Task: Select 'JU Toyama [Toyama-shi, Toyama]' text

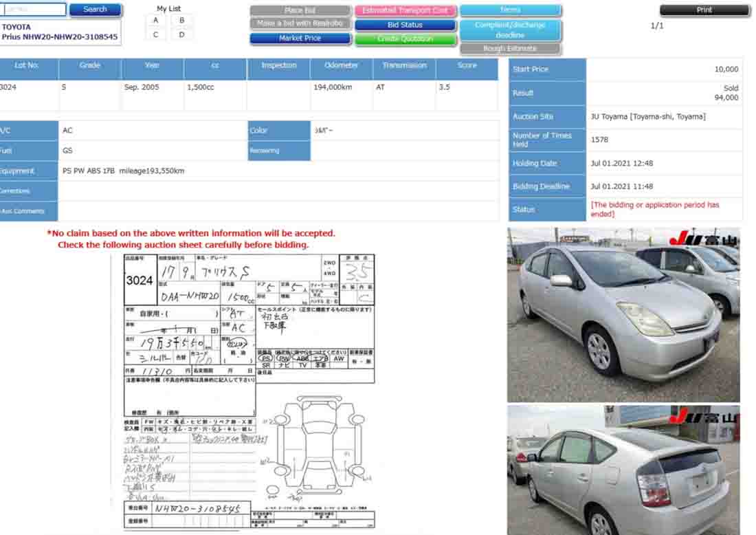Action: click(x=648, y=117)
